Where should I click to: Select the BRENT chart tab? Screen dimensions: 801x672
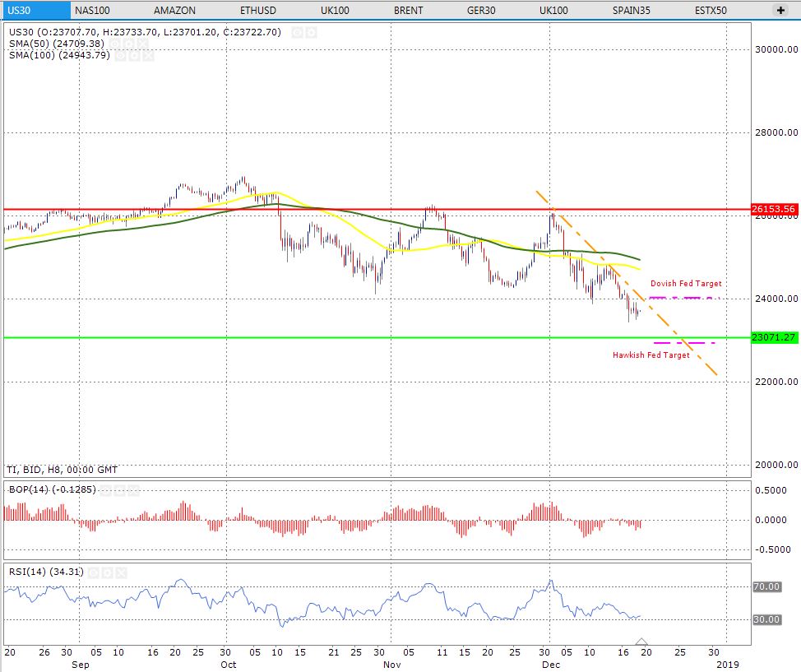coord(409,10)
